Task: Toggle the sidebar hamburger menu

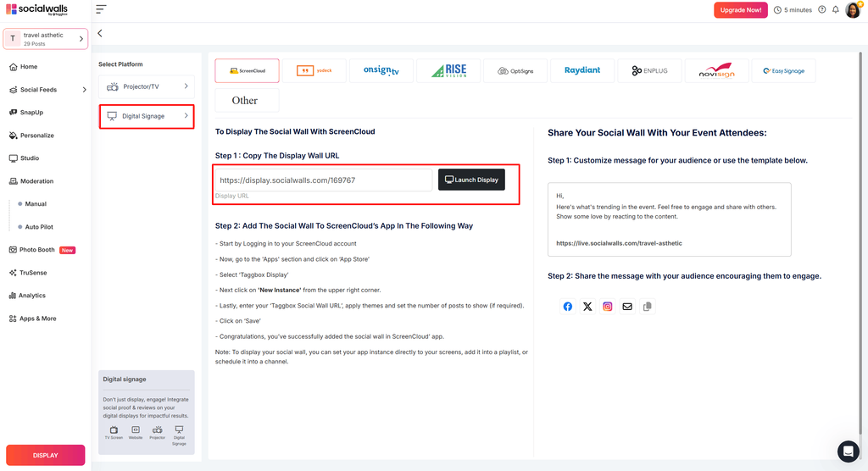Action: click(x=101, y=9)
